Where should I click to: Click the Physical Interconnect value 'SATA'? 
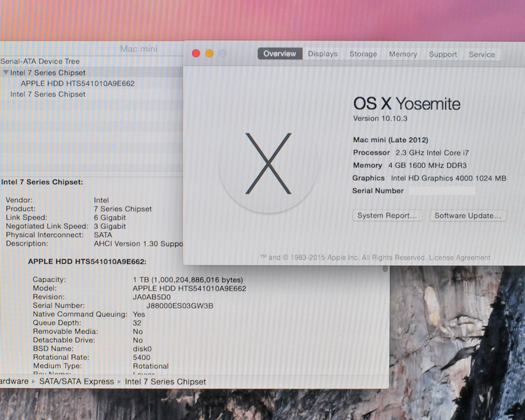103,235
